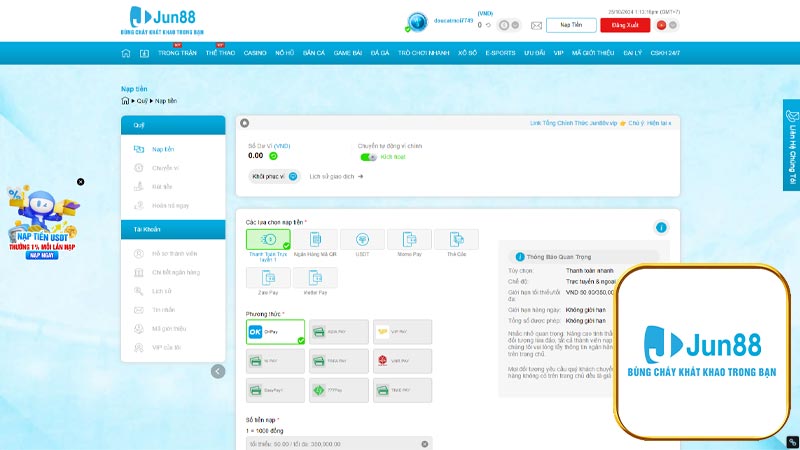Open the mail envelope icon in header

[x=536, y=26]
